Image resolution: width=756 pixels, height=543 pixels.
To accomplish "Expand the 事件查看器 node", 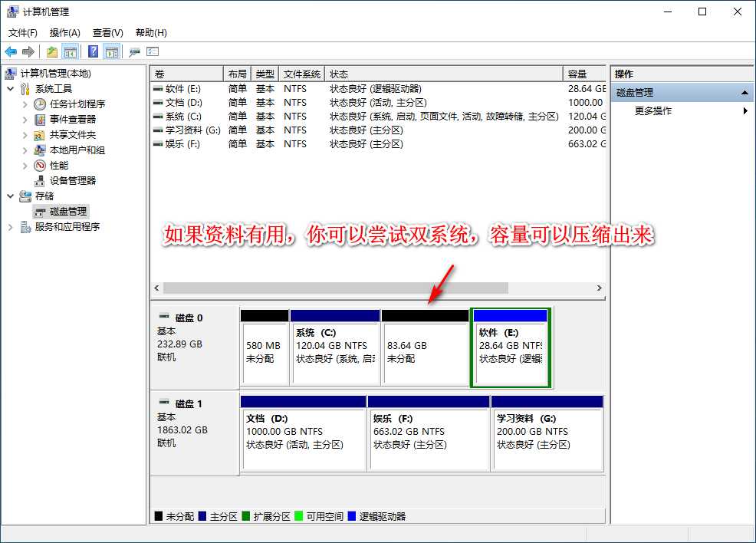I will coord(25,120).
